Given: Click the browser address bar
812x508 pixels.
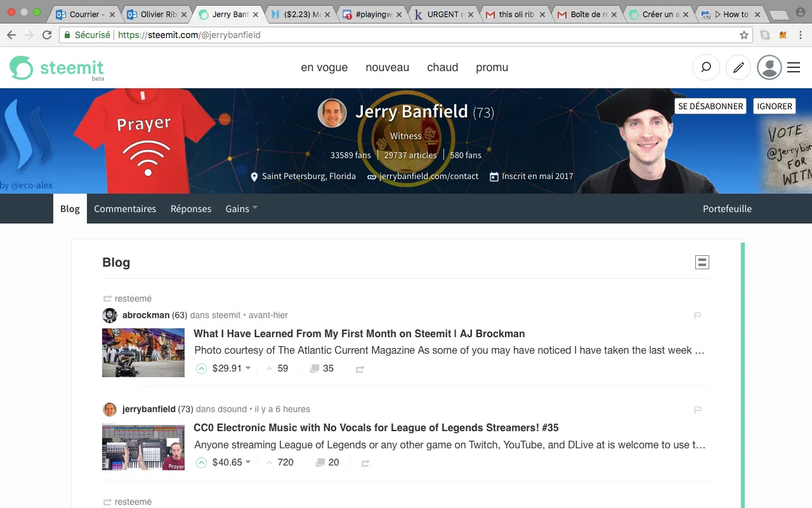Looking at the screenshot, I should 406,35.
